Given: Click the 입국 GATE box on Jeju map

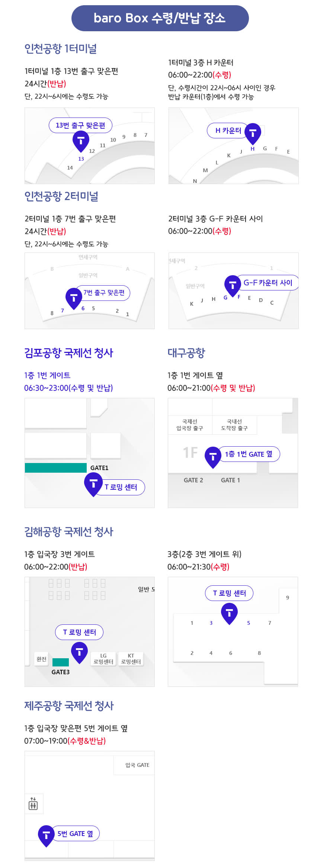Looking at the screenshot, I should [137, 765].
